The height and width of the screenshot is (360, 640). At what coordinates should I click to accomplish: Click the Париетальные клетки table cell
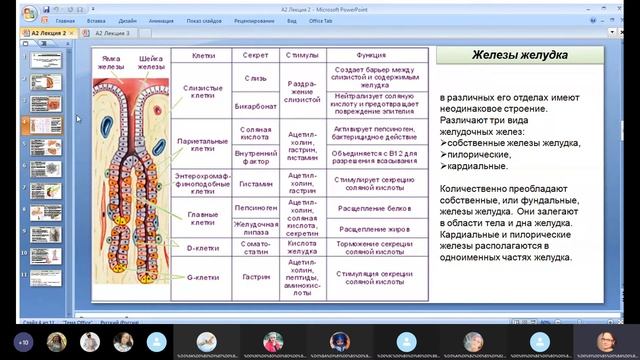[x=202, y=144]
